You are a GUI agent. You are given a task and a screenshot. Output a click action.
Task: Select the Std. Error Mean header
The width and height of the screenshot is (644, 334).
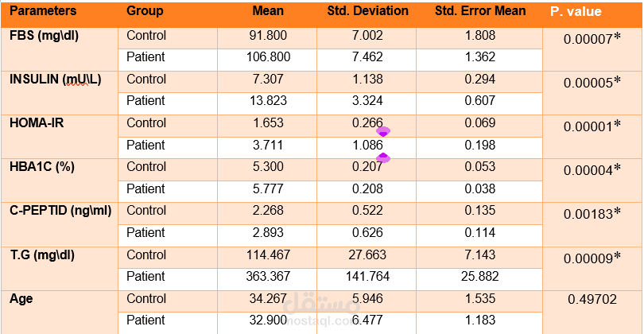pyautogui.click(x=480, y=10)
